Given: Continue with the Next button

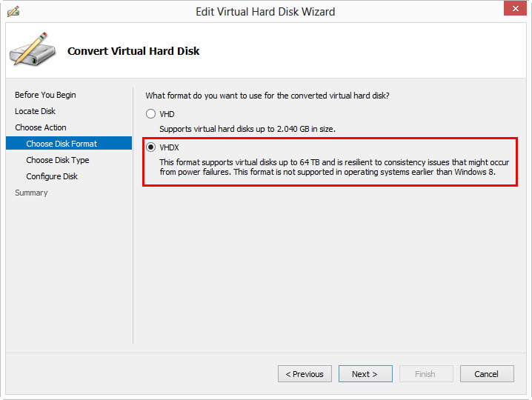Looking at the screenshot, I should (365, 374).
